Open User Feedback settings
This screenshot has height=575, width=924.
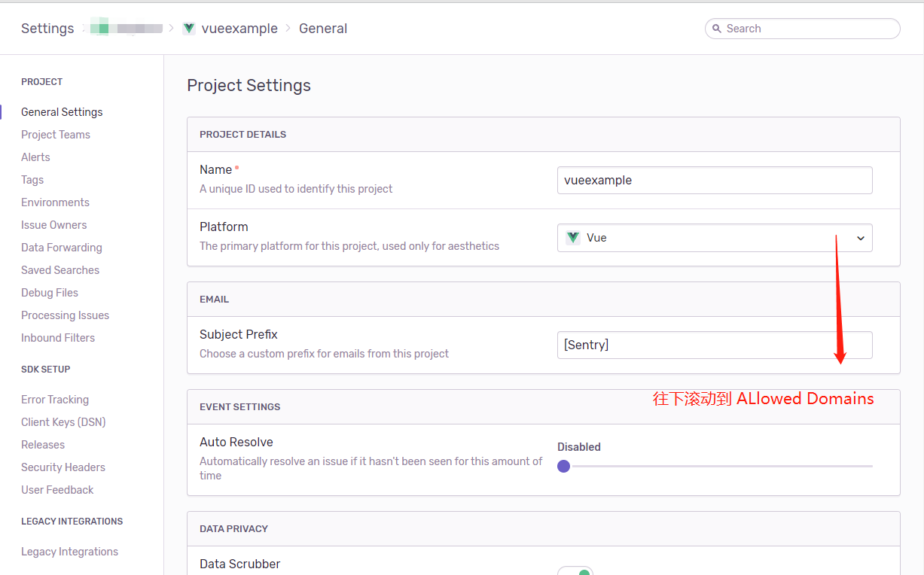(57, 490)
